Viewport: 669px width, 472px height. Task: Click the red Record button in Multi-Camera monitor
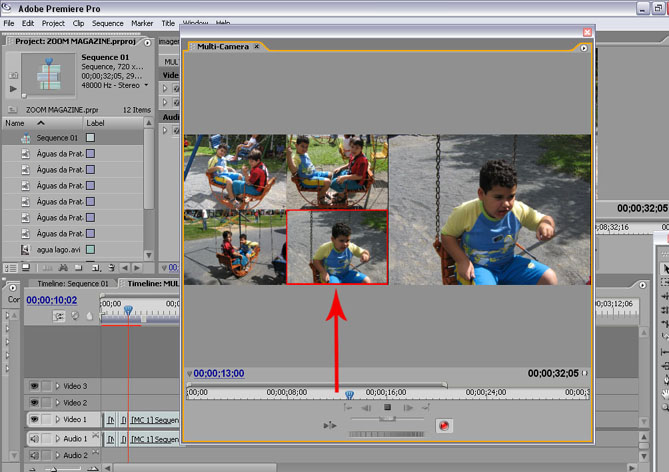click(x=445, y=425)
